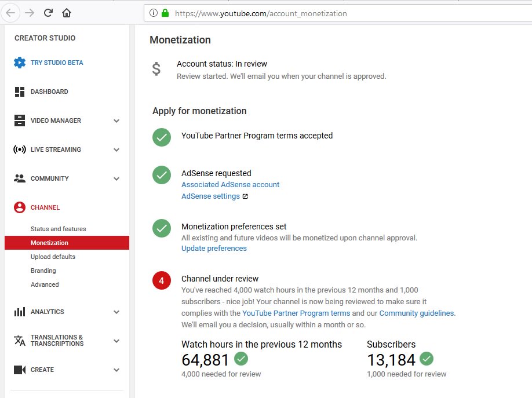Click the green padlock security icon

[x=165, y=13]
